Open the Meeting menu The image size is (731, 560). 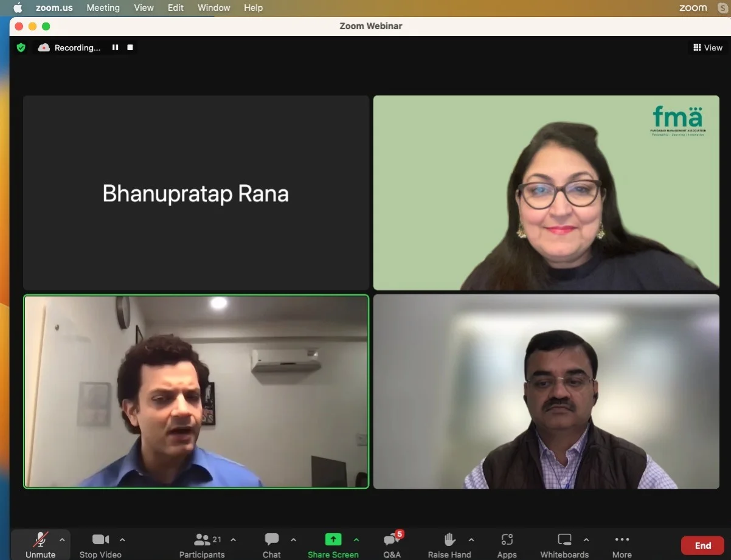[103, 8]
